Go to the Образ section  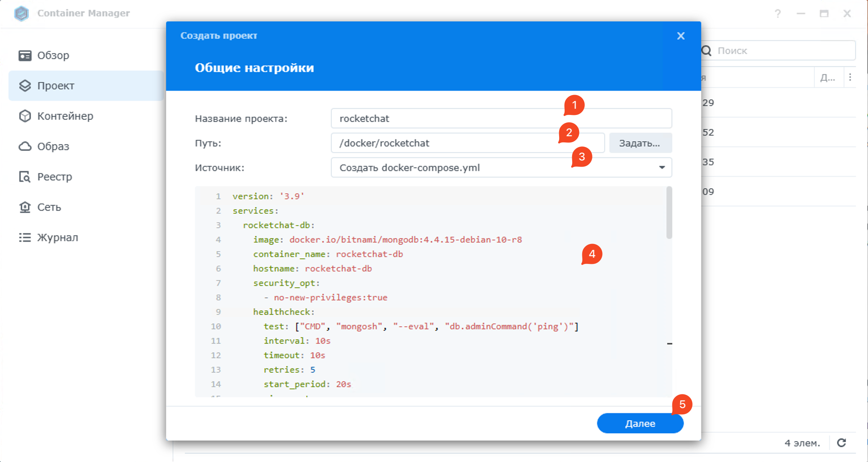pos(86,146)
